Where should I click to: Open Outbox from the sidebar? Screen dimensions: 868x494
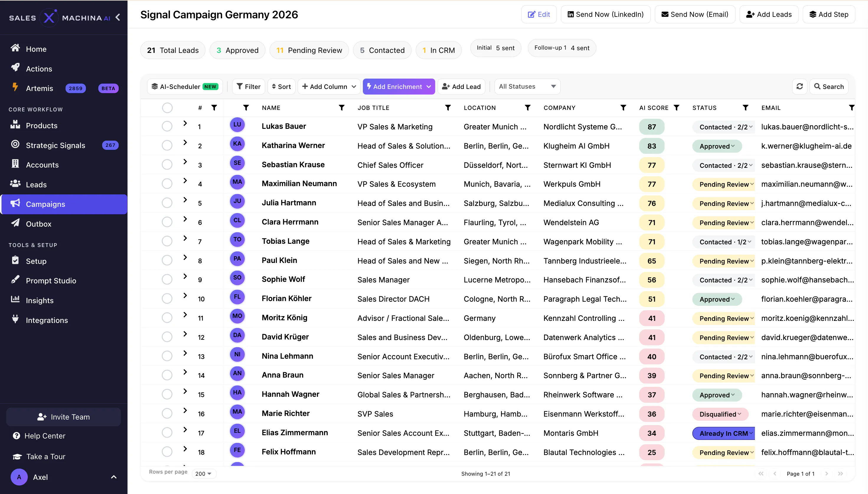point(64,224)
